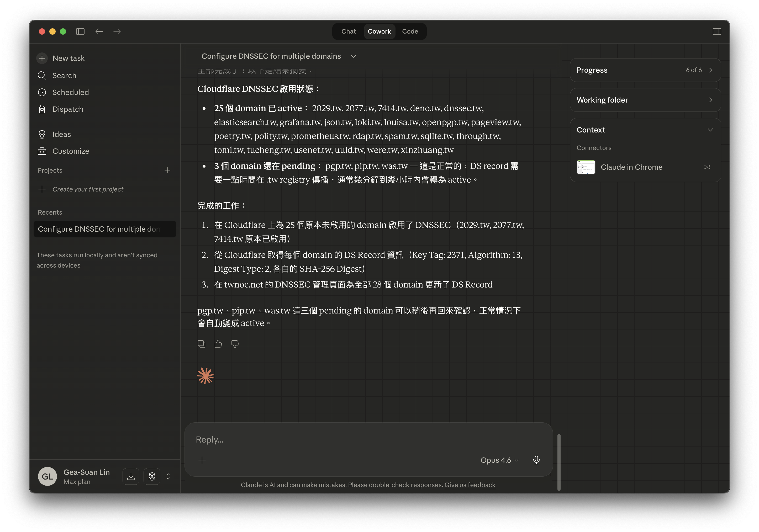Click the Search magnifier icon
Image resolution: width=759 pixels, height=532 pixels.
[x=42, y=75]
